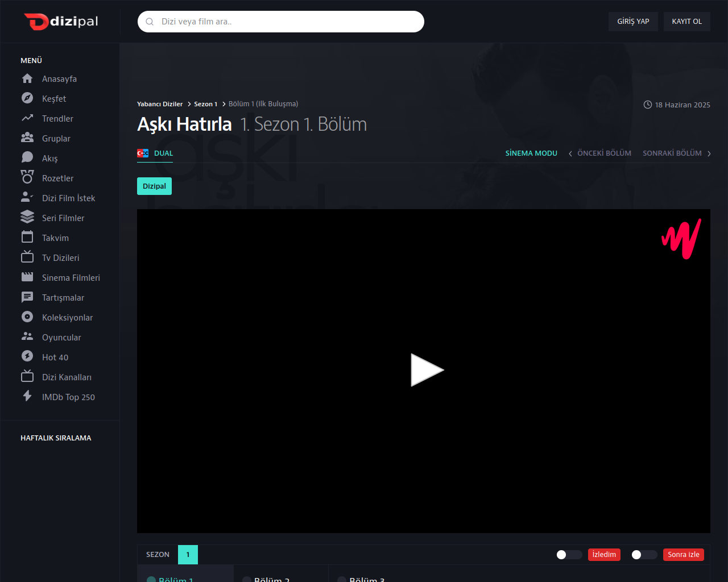Open Keşfet compass icon in sidebar
This screenshot has width=728, height=582.
click(27, 98)
